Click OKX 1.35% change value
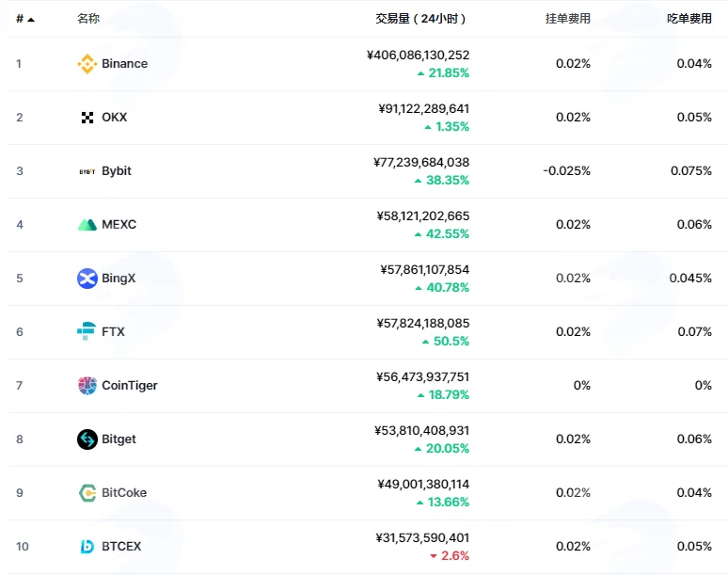Screen dimensions: 728x575 tap(452, 127)
